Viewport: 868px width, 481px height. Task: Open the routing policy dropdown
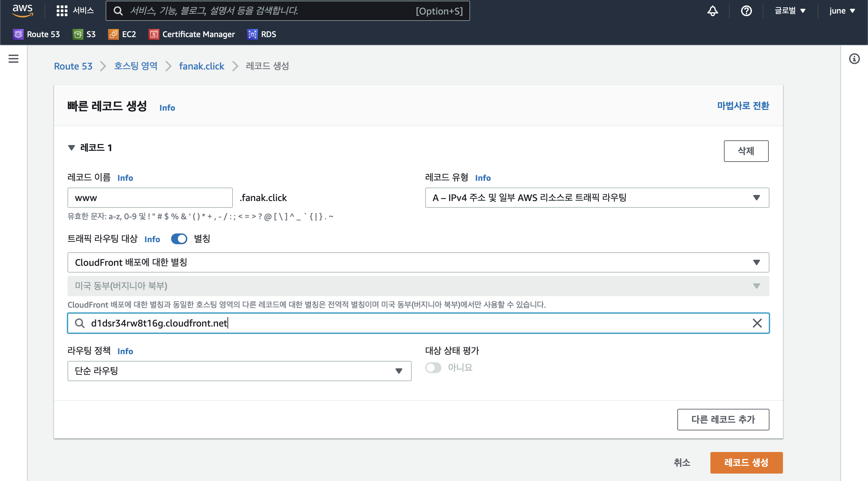pos(239,371)
